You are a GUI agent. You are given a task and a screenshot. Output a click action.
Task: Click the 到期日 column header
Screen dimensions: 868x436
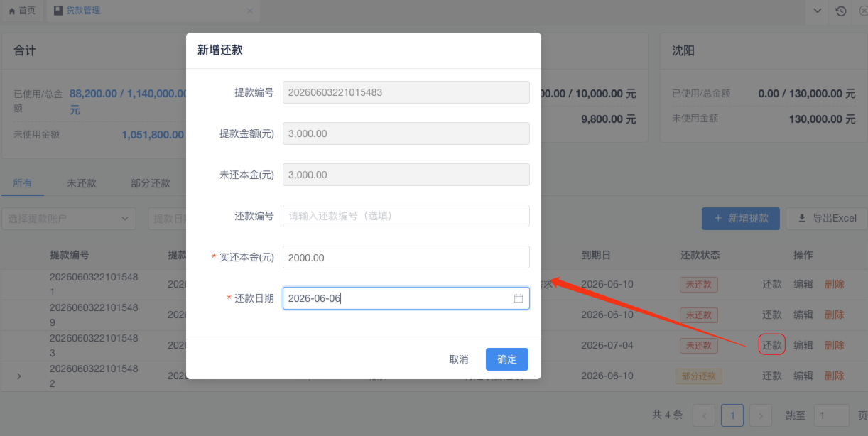(596, 255)
